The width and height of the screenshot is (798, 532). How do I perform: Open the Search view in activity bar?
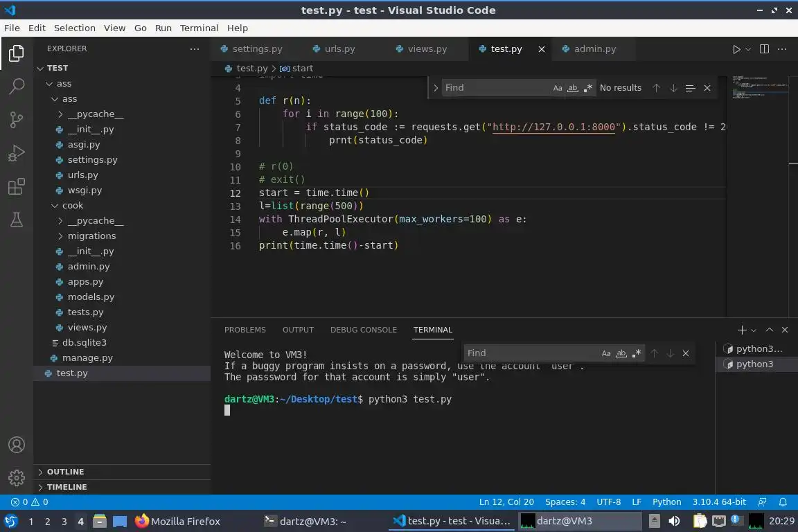click(x=17, y=86)
